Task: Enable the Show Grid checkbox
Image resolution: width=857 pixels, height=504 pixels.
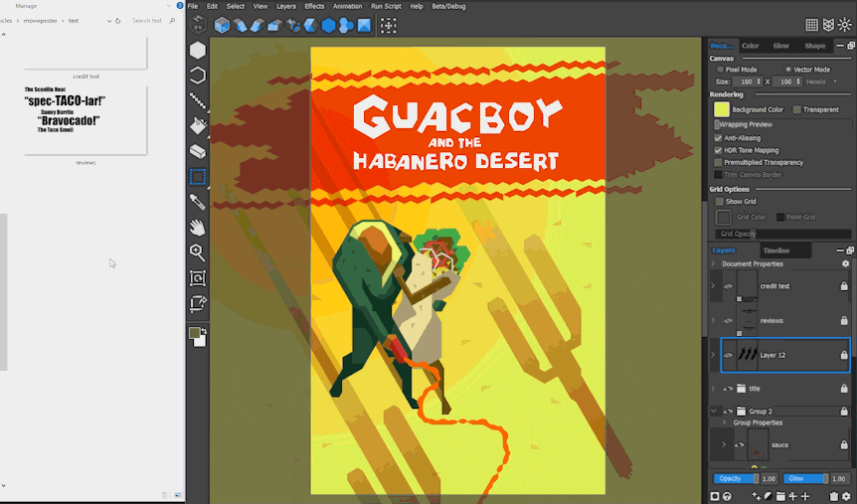Action: coord(719,202)
